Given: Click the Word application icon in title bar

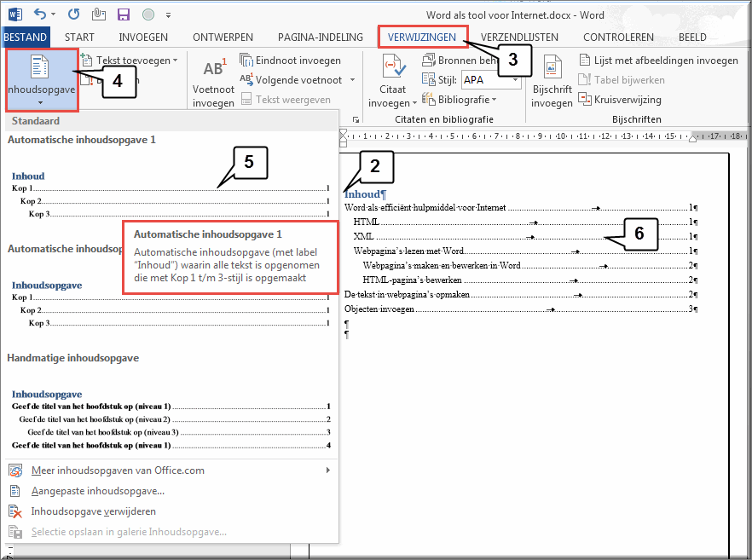Looking at the screenshot, I should pos(15,14).
